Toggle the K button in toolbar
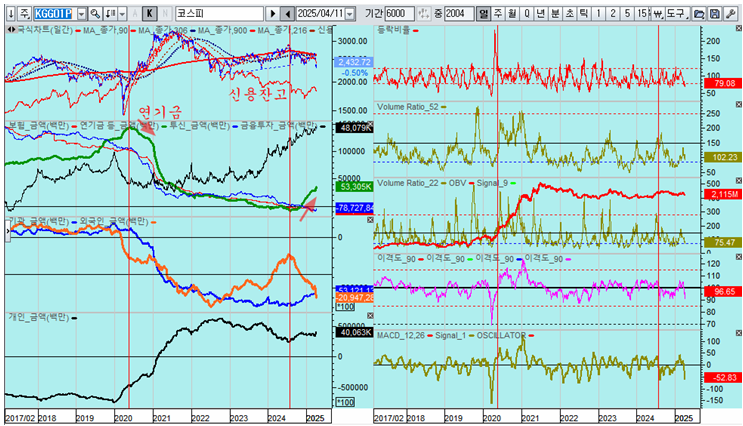743x426 pixels. pos(150,13)
